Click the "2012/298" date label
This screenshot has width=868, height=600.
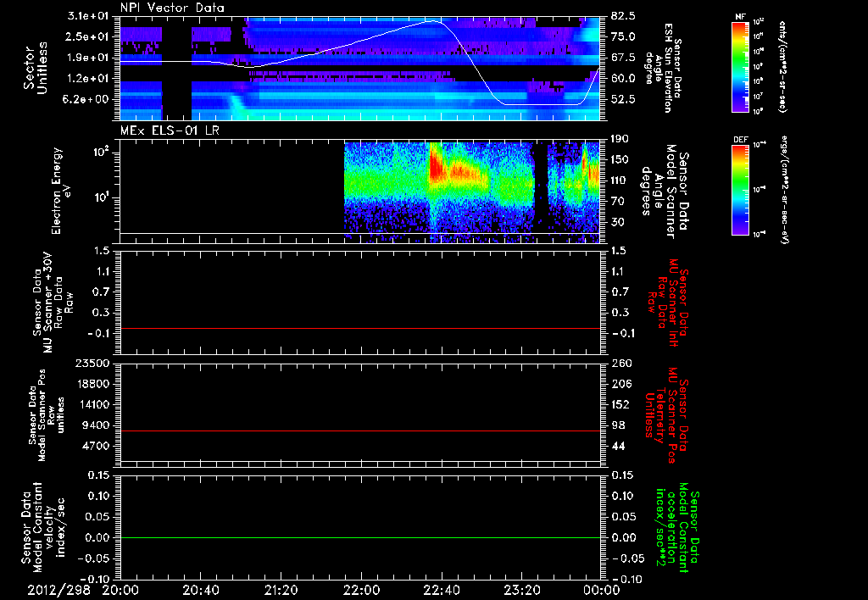tap(58, 590)
